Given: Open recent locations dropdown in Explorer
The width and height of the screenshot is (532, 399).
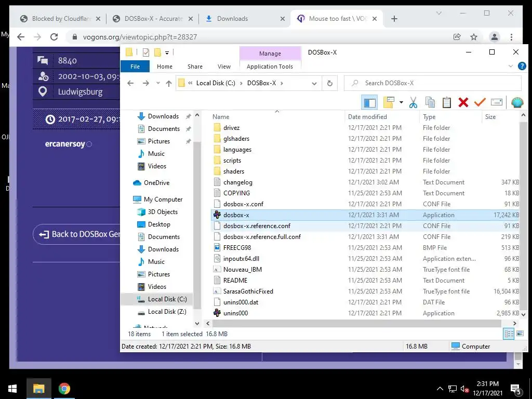Looking at the screenshot, I should (158, 83).
